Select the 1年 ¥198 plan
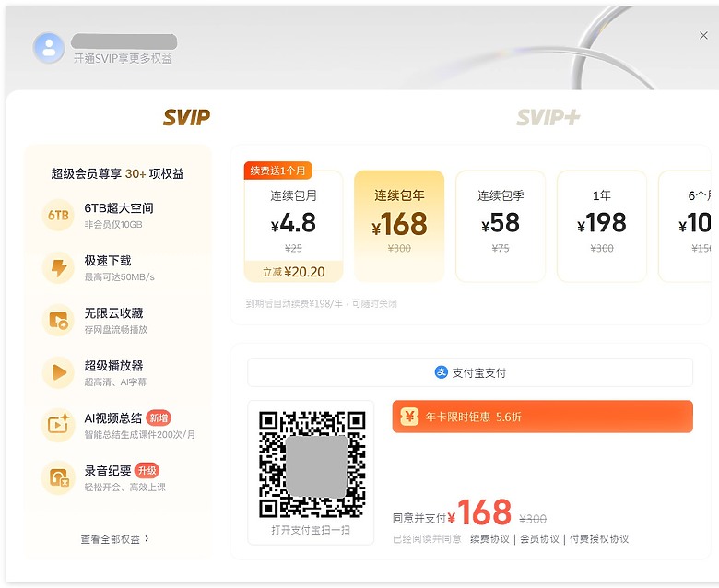719x588 pixels. pos(602,227)
